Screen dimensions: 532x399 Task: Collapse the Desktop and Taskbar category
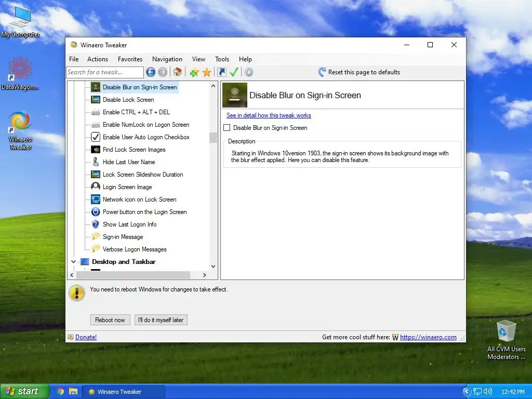coord(73,262)
